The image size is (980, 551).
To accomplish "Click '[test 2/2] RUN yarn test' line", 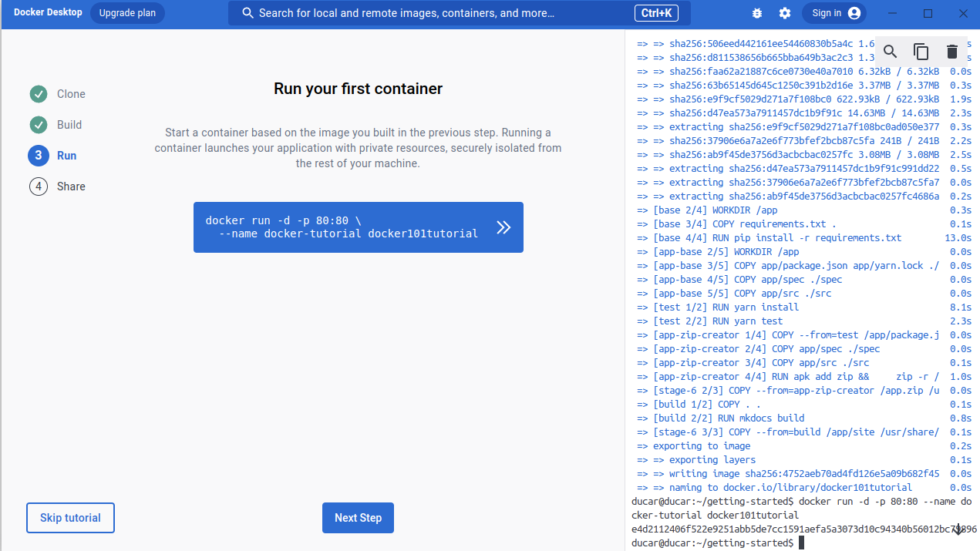I will pos(804,321).
